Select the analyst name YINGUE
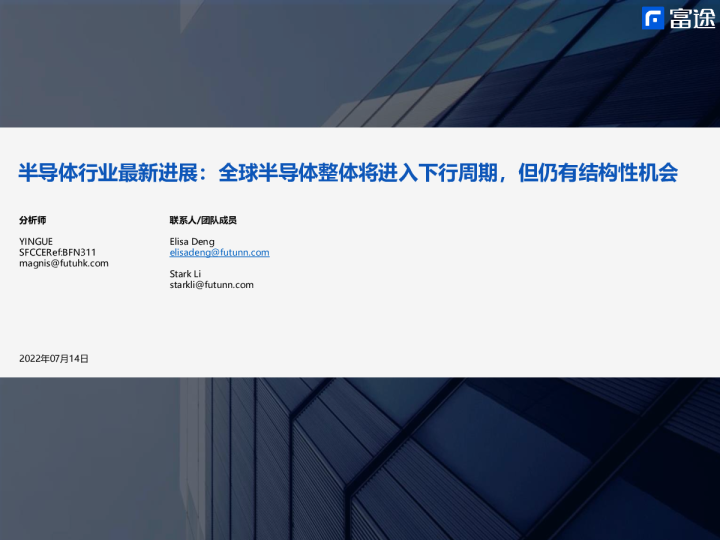This screenshot has height=540, width=720. 36,242
